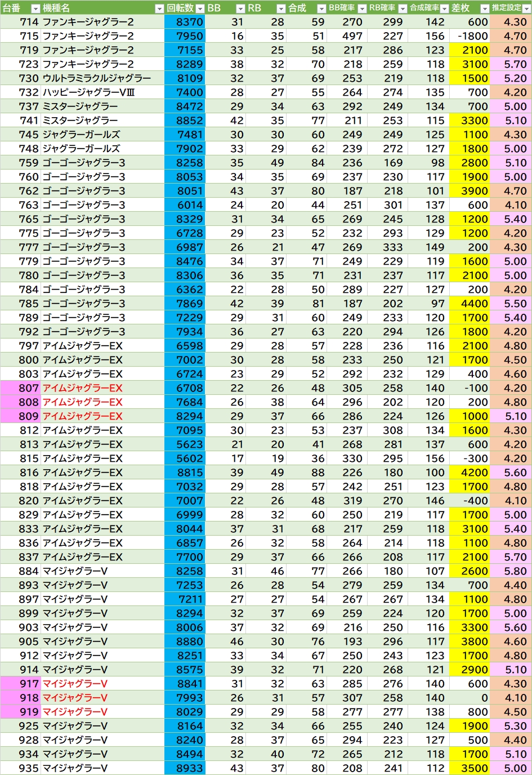Image resolution: width=532 pixels, height=775 pixels.
Task: Click the pink highlighted 917 cell
Action: click(20, 684)
